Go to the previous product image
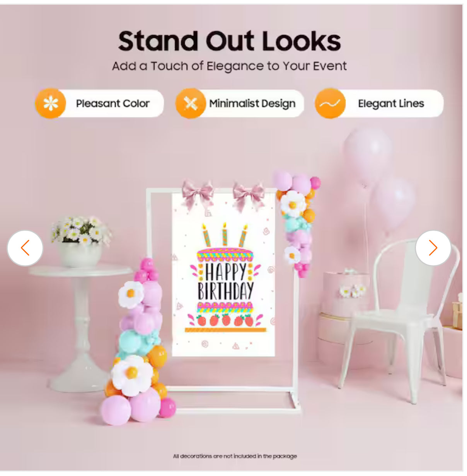The width and height of the screenshot is (467, 476). (25, 248)
